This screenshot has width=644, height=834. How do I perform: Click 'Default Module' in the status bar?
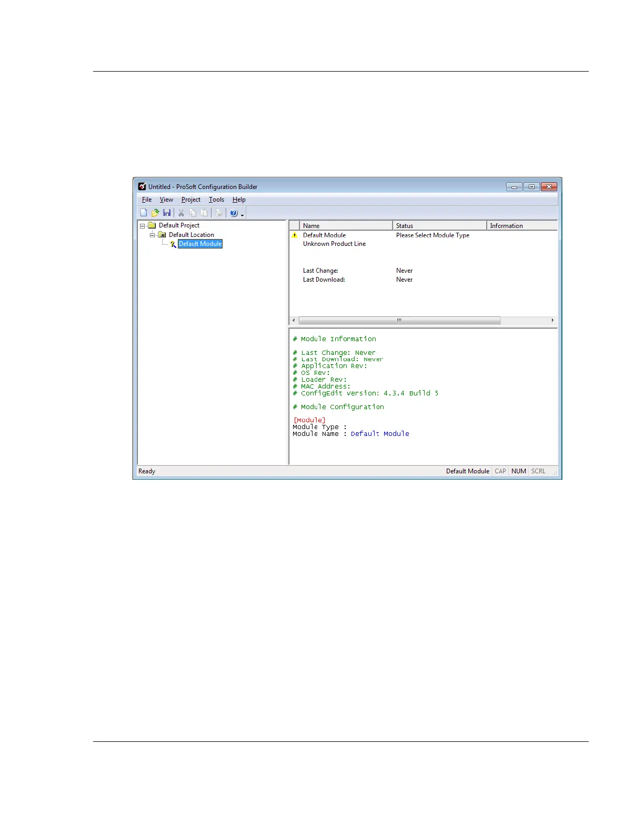click(468, 471)
